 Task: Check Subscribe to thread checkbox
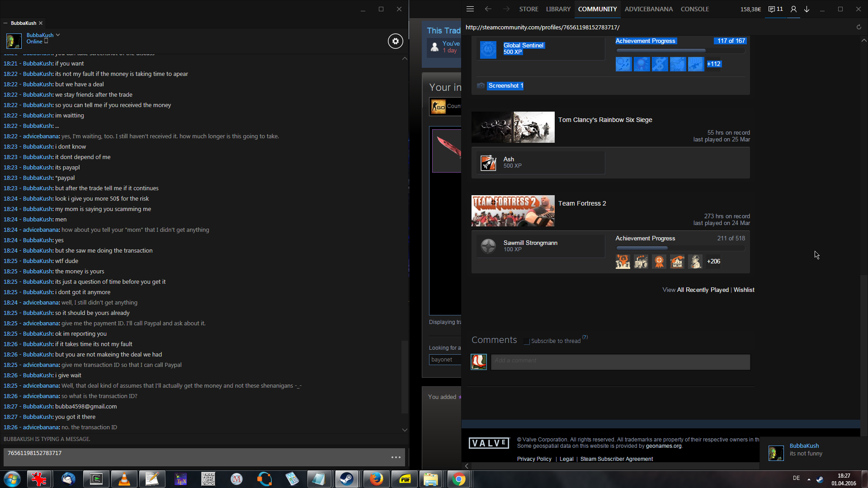point(526,342)
